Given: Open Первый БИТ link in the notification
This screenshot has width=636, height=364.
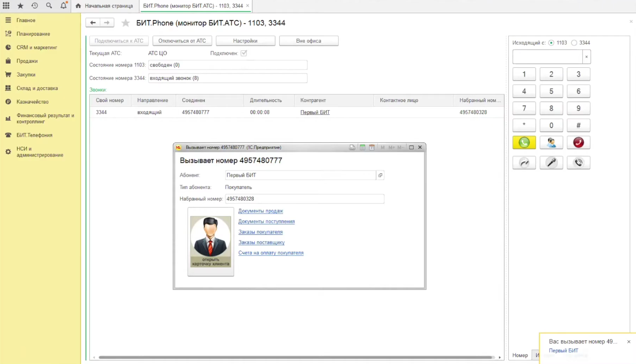Looking at the screenshot, I should [x=564, y=351].
